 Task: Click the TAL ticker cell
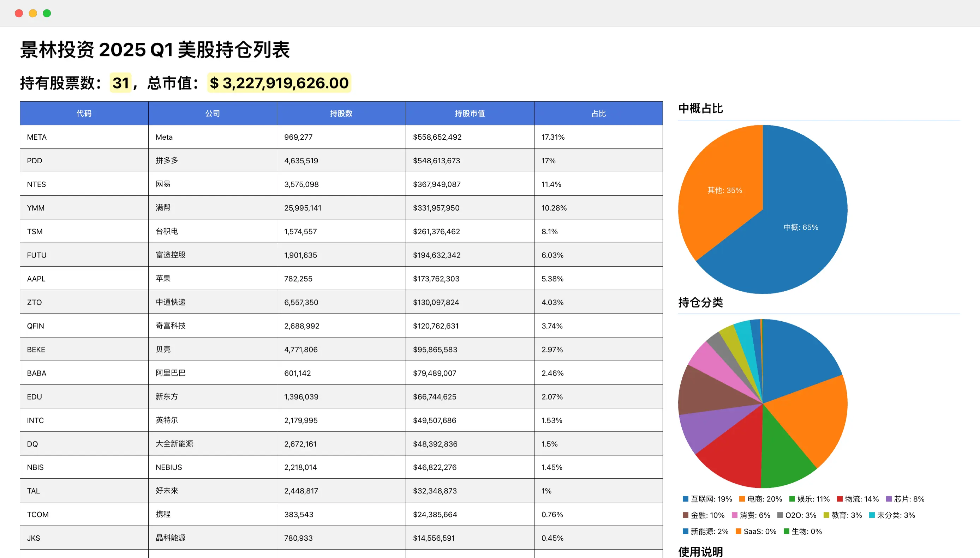tap(84, 491)
